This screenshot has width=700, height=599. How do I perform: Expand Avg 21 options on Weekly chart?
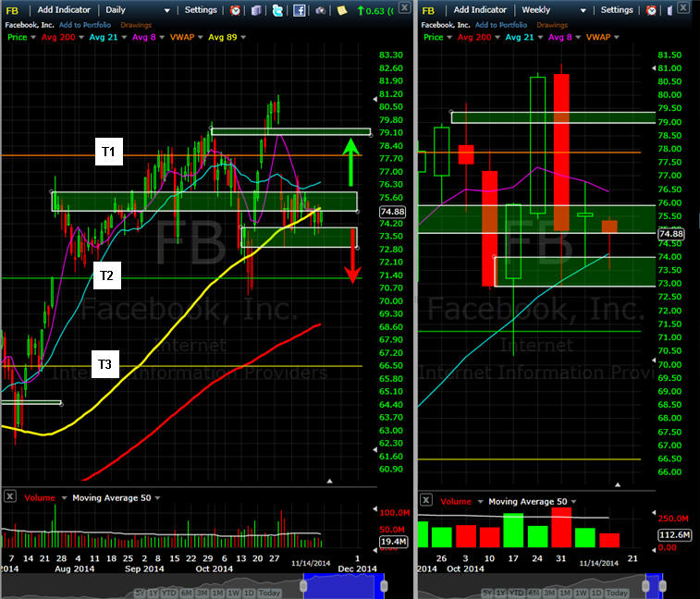coord(540,38)
